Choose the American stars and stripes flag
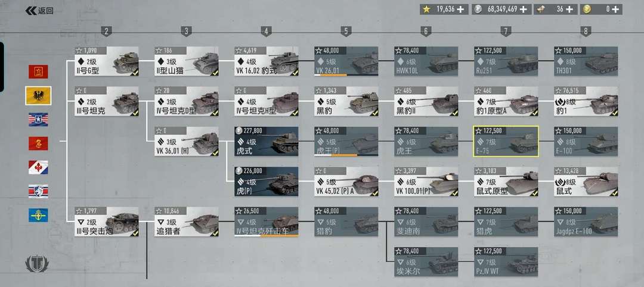The height and width of the screenshot is (287, 644). pyautogui.click(x=38, y=119)
